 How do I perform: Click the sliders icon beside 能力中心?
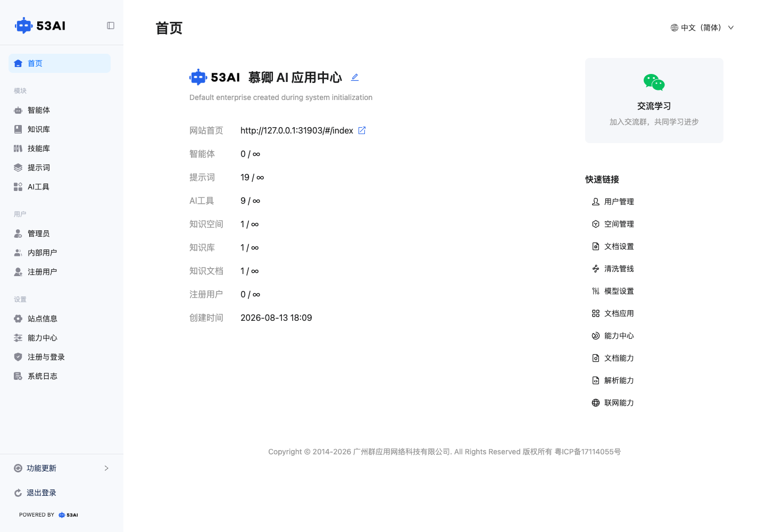[x=18, y=338]
